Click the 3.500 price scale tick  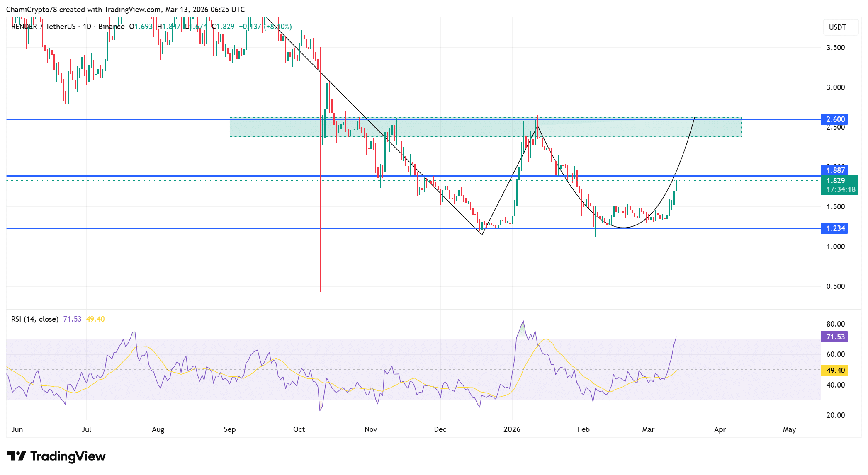tap(835, 48)
